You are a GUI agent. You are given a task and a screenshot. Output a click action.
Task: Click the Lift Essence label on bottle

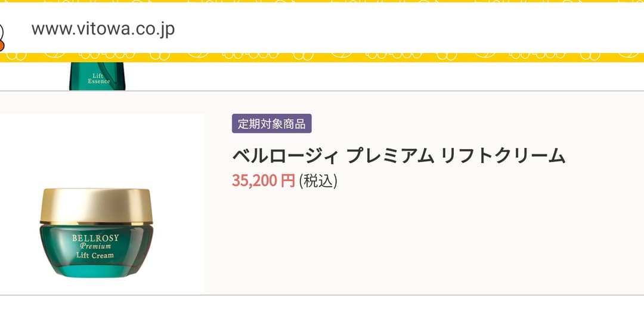pyautogui.click(x=99, y=78)
